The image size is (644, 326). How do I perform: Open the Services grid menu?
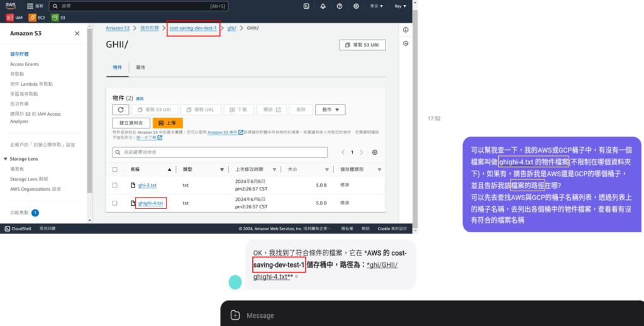30,6
